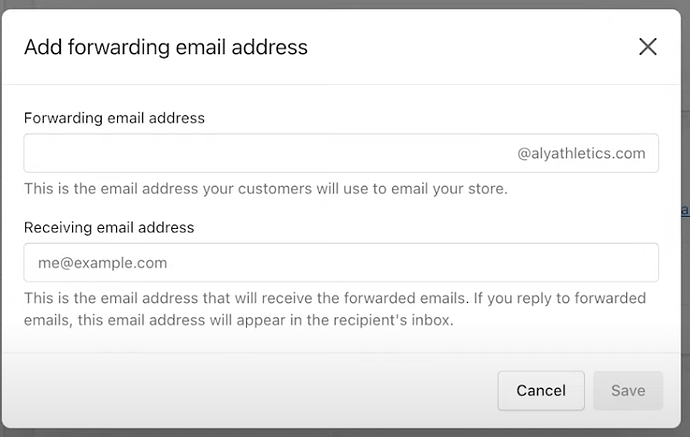Click the help text line starting "This is the email address that will receive"
The width and height of the screenshot is (690, 437).
(334, 298)
